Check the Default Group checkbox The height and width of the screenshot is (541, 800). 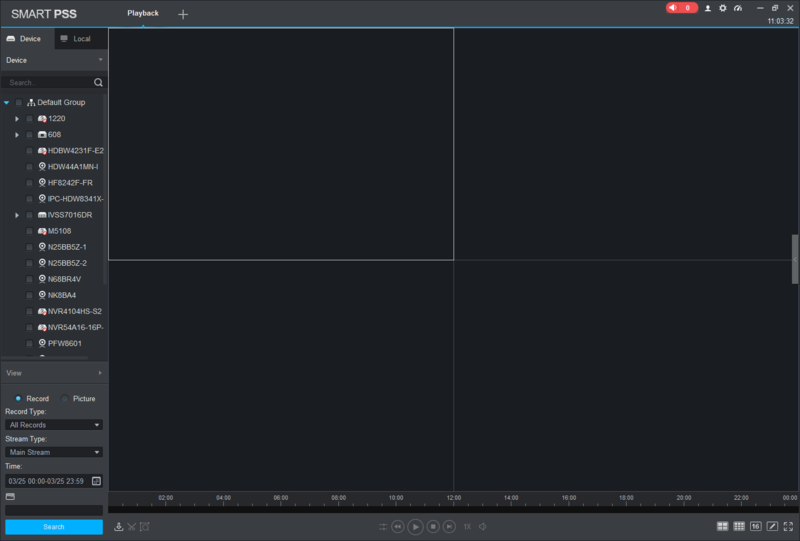(19, 103)
